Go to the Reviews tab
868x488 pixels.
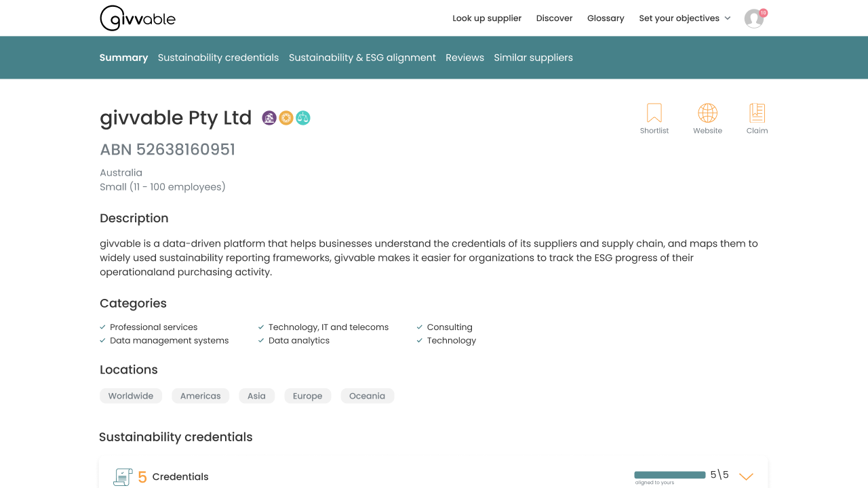coord(465,58)
